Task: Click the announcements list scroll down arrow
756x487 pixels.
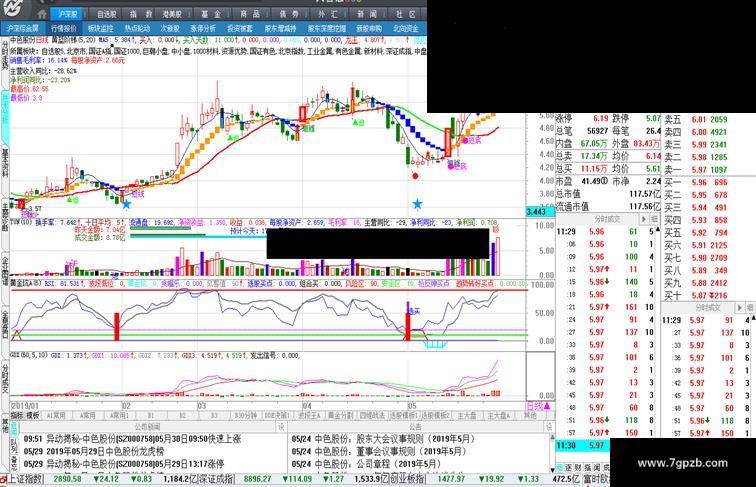Action: (x=553, y=469)
